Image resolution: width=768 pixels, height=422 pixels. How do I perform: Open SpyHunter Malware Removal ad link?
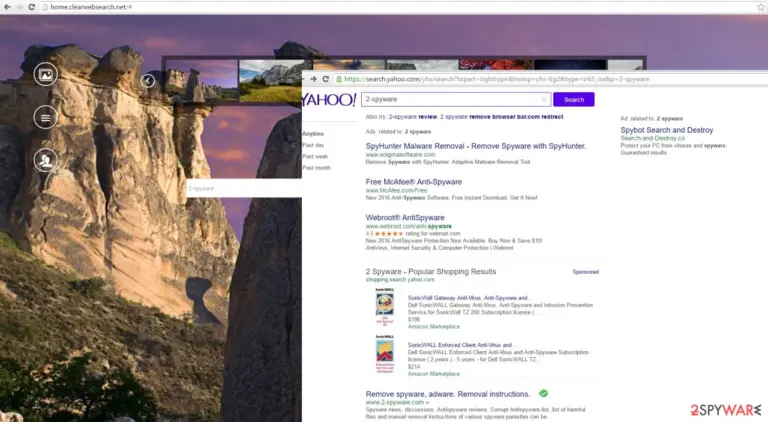[476, 146]
